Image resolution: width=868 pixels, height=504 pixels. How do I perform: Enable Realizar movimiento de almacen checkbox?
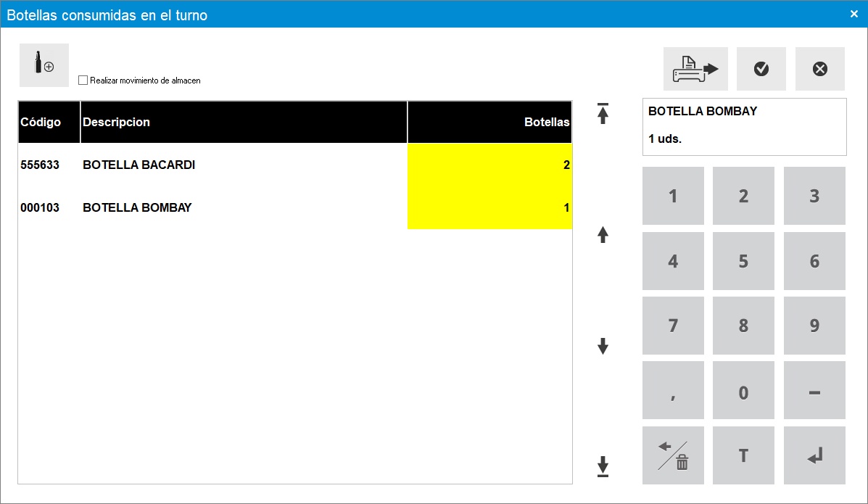click(x=83, y=80)
